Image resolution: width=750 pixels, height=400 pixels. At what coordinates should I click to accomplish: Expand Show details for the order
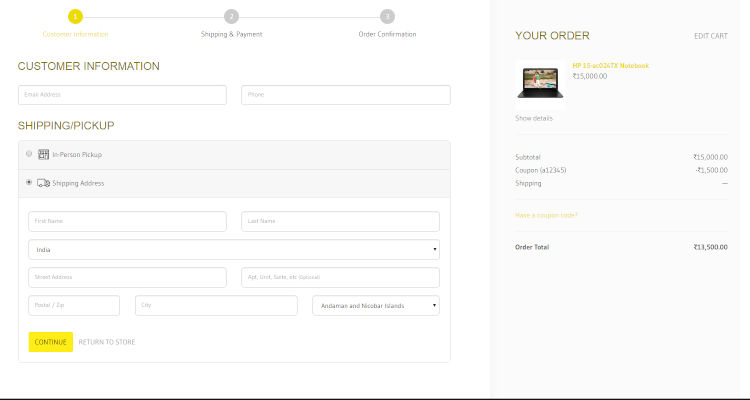tap(533, 118)
